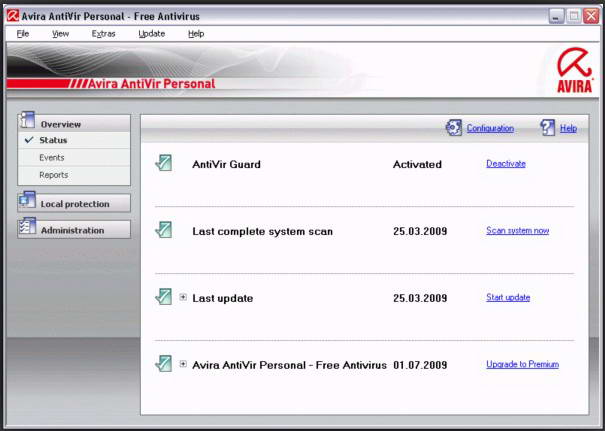Click the Local protection icon
Image resolution: width=605 pixels, height=431 pixels.
(27, 200)
